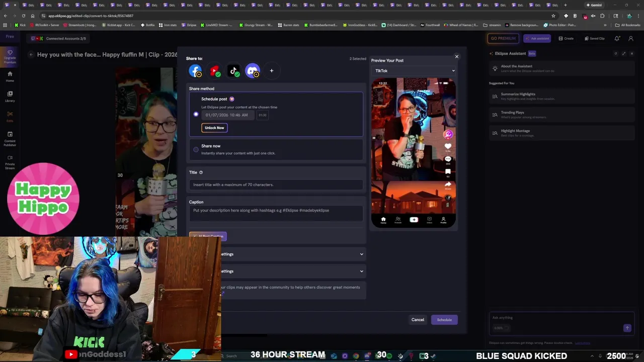This screenshot has height=362, width=644.
Task: Open the notifications bell
Action: (x=617, y=39)
